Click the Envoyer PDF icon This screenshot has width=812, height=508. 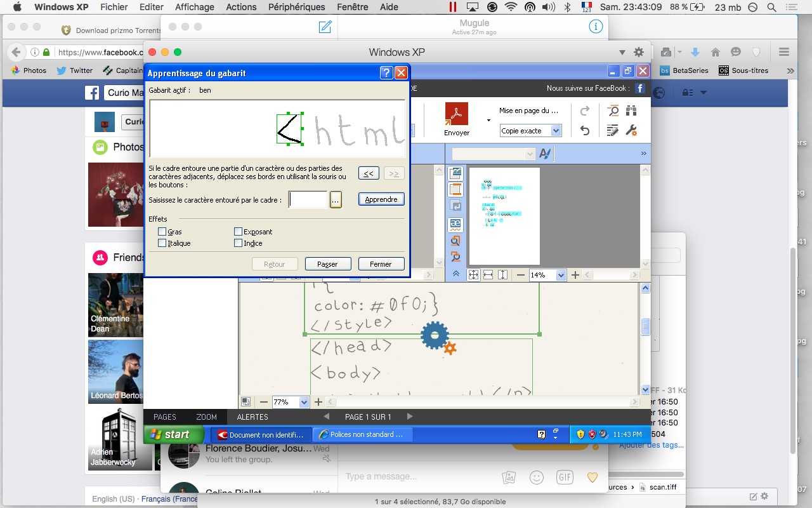[x=456, y=115]
